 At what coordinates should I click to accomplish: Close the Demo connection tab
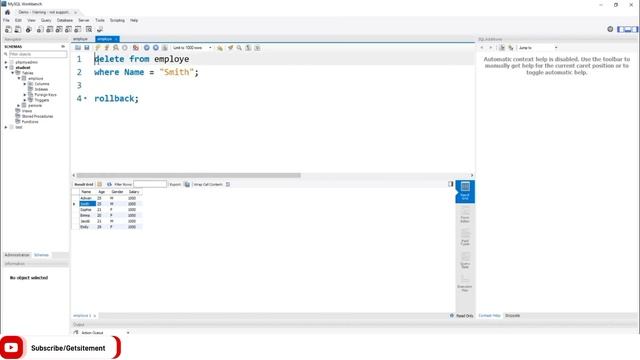point(75,12)
